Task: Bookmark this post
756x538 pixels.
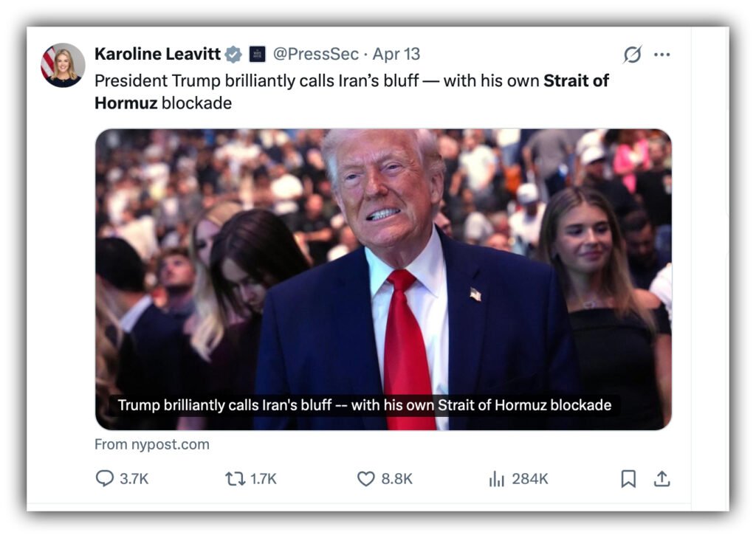Action: [x=628, y=479]
